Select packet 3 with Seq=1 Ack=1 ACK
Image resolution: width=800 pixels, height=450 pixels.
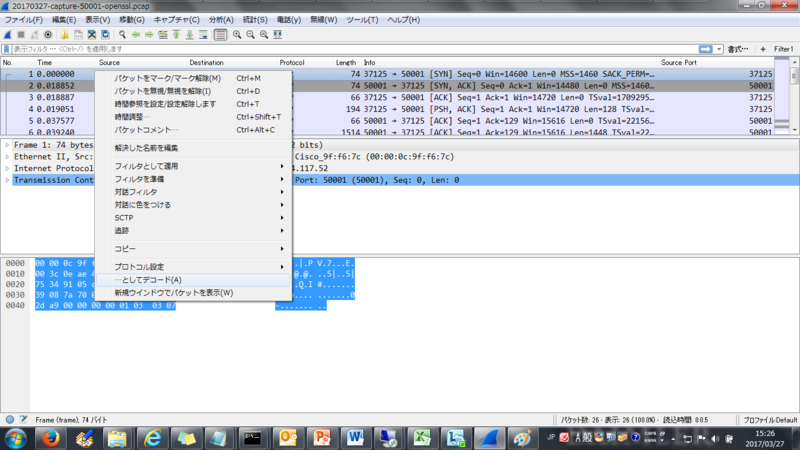[x=388, y=97]
